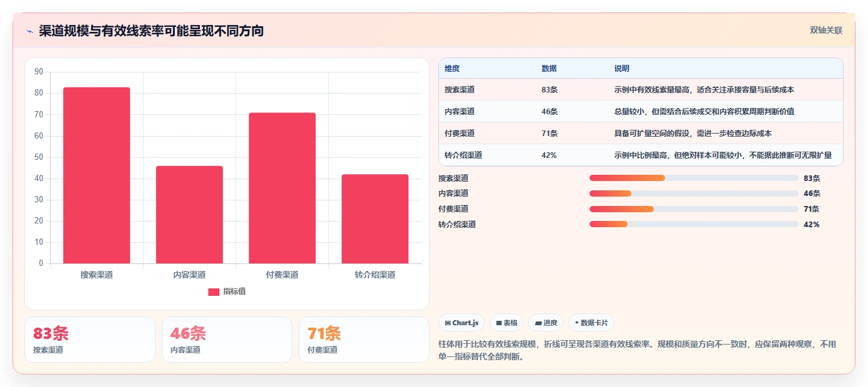Click the 转介绍渠道 x-axis label
The width and height of the screenshot is (868, 387).
point(375,275)
